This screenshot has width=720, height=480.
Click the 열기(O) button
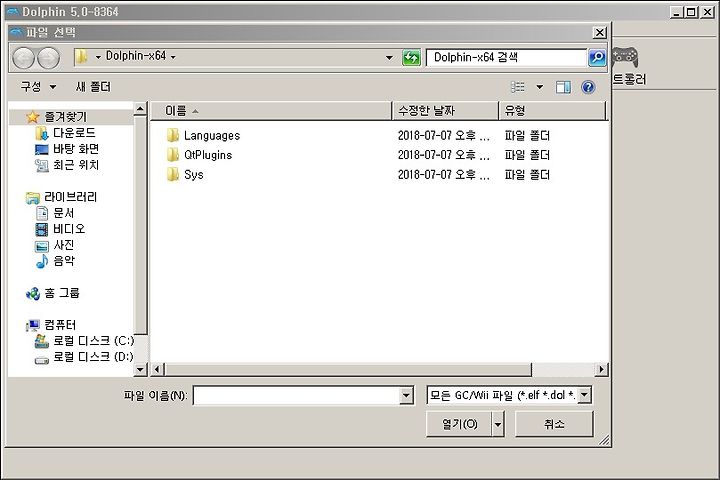(x=459, y=424)
